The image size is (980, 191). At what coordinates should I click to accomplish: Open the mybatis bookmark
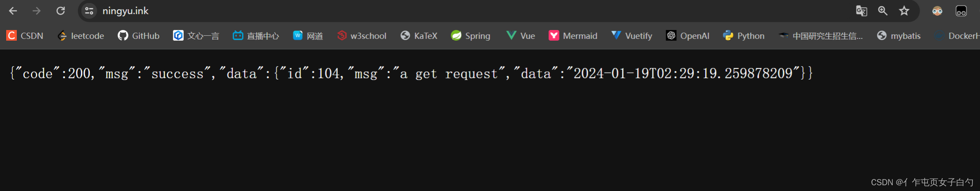click(899, 36)
